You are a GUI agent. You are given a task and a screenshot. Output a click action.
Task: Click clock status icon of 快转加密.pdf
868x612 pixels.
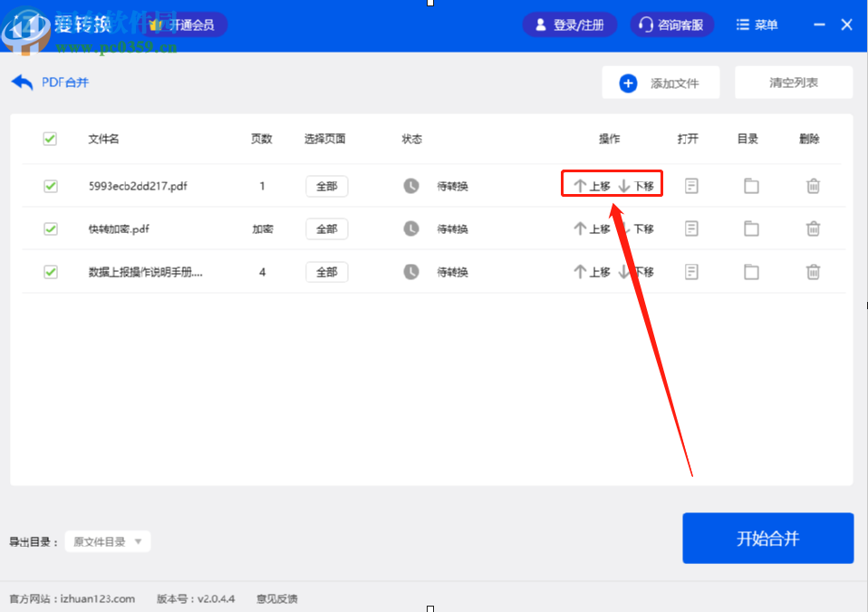coord(410,228)
